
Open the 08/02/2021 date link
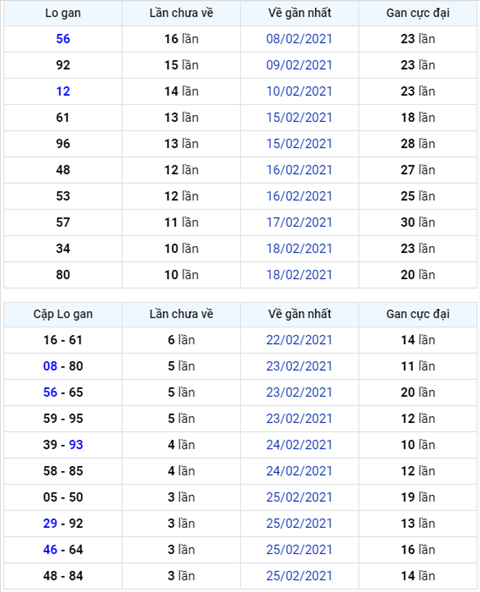(x=299, y=39)
